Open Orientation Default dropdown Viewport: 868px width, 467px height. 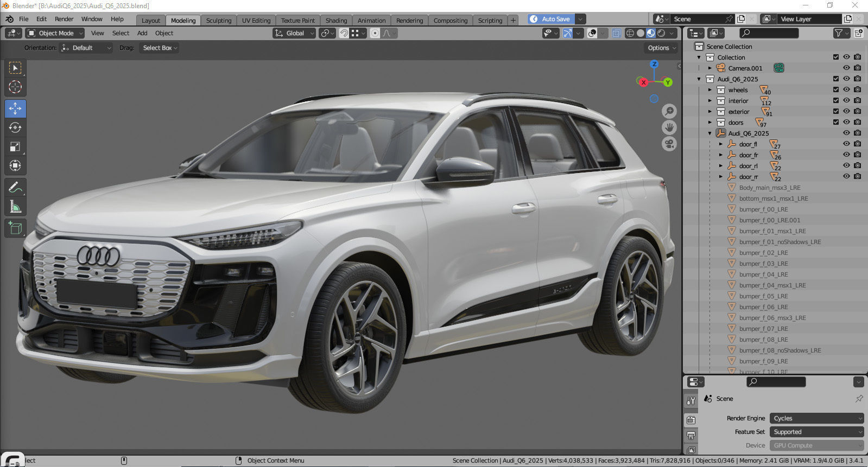(x=86, y=48)
